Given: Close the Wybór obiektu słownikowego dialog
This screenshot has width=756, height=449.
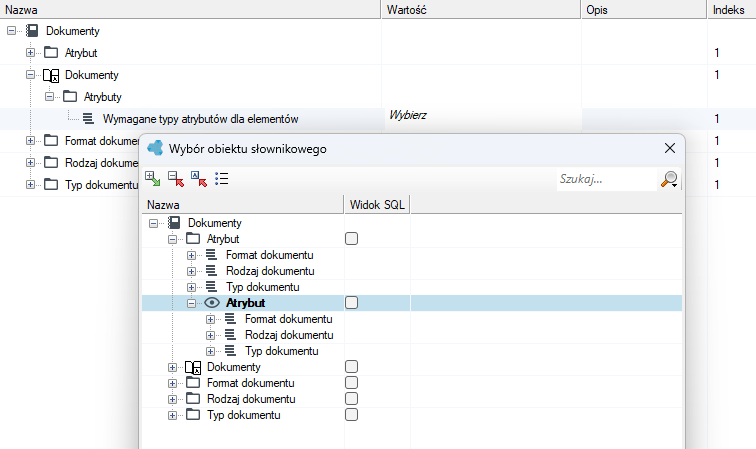Looking at the screenshot, I should tap(670, 148).
